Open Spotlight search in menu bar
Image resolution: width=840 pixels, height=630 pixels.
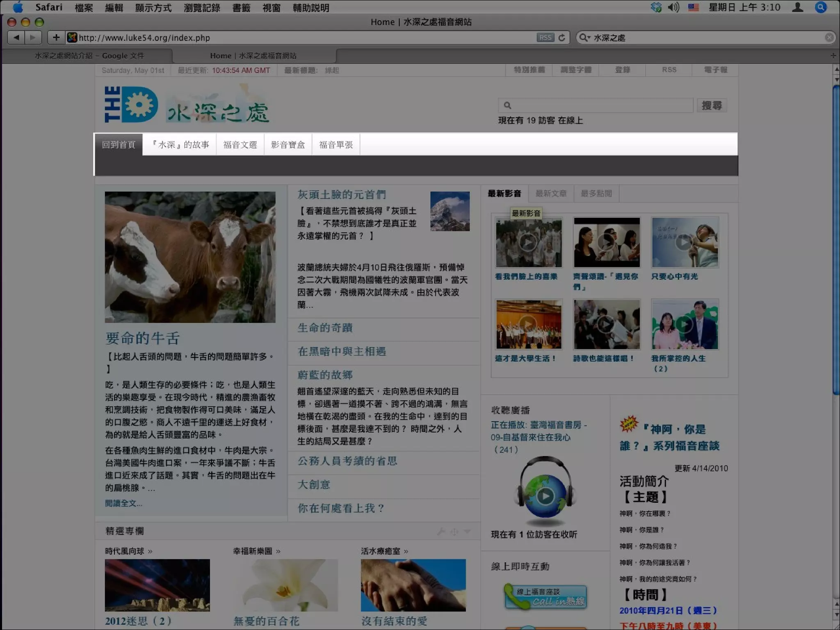[x=820, y=7]
